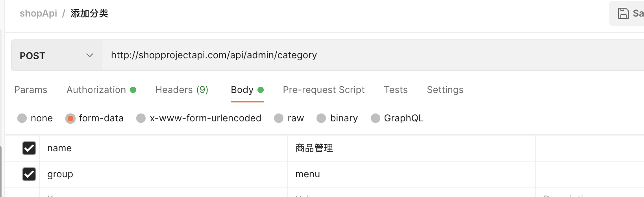This screenshot has height=197, width=644.
Task: Switch to the Params tab
Action: (31, 90)
